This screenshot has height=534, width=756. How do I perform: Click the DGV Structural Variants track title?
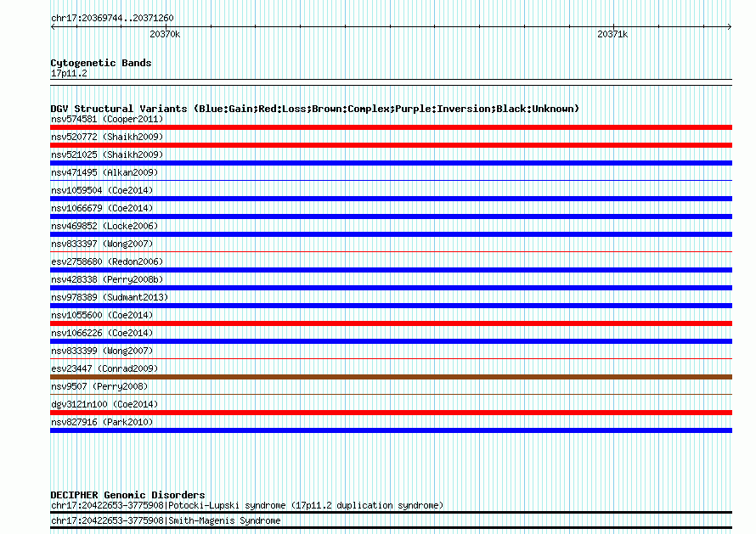(x=314, y=109)
